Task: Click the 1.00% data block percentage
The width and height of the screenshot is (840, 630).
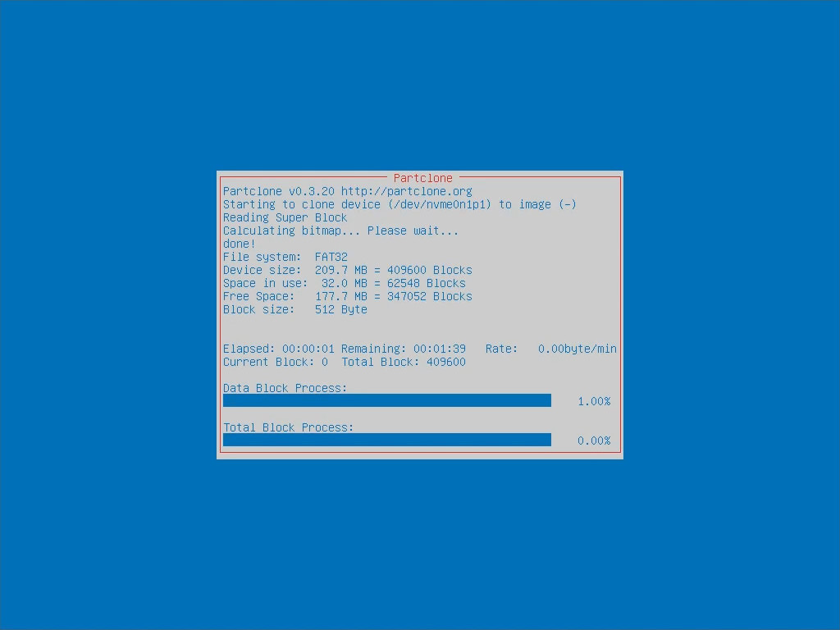Action: pyautogui.click(x=594, y=401)
